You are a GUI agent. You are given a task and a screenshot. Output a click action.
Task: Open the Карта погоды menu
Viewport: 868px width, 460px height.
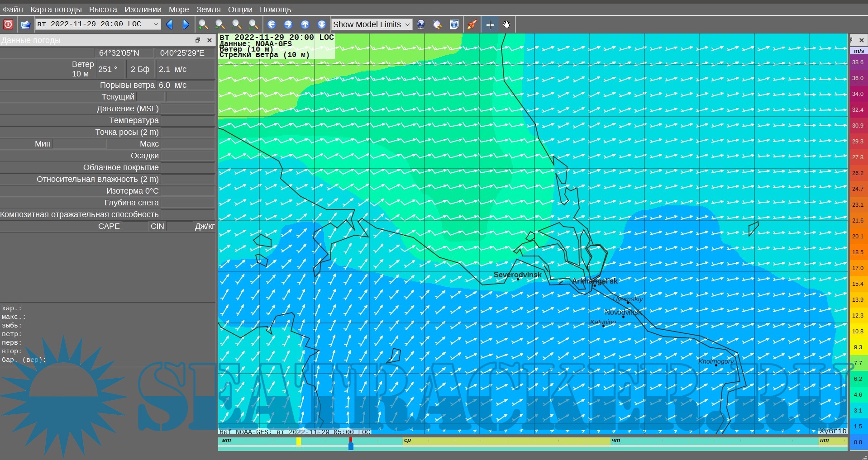(56, 9)
